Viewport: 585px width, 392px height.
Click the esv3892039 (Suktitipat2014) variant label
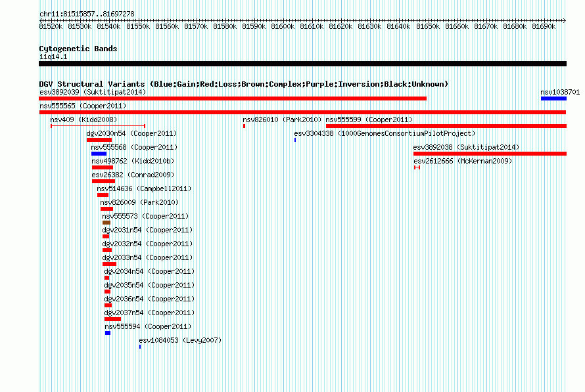coord(93,92)
